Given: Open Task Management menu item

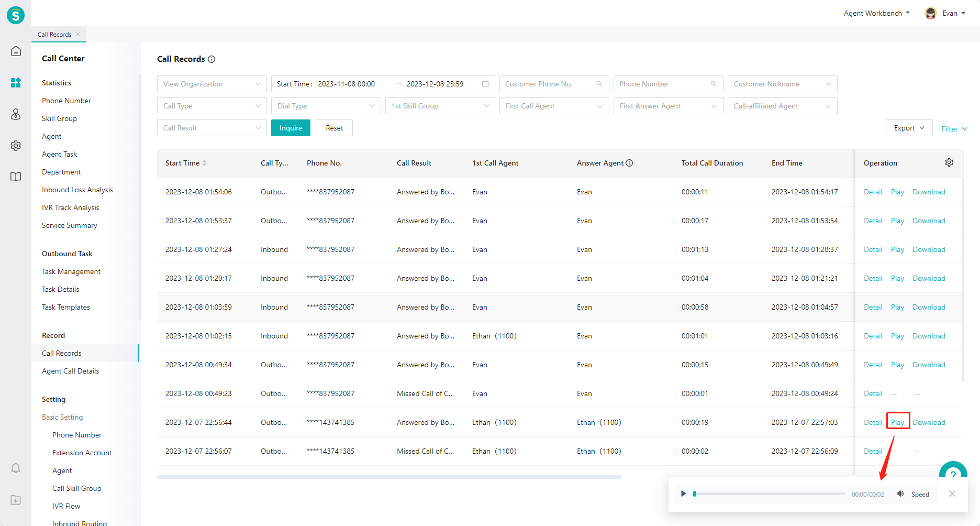Looking at the screenshot, I should point(71,271).
